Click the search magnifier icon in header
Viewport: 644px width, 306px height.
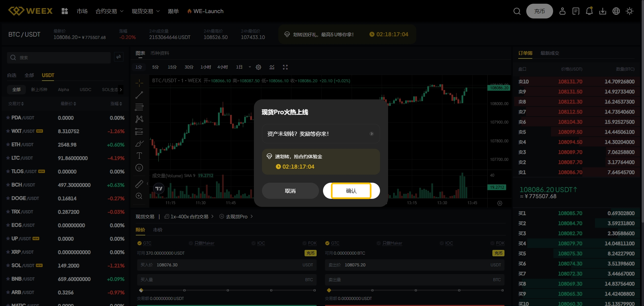pos(517,11)
